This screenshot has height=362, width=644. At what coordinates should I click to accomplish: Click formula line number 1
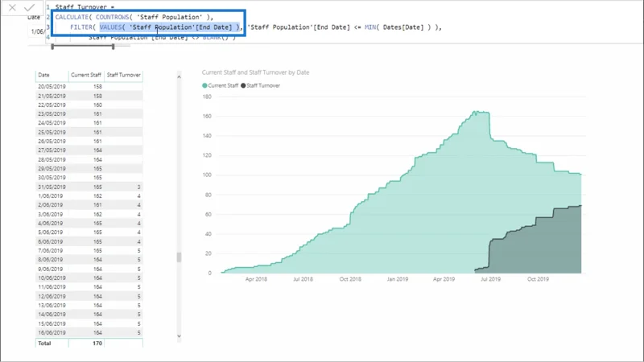[x=48, y=7]
